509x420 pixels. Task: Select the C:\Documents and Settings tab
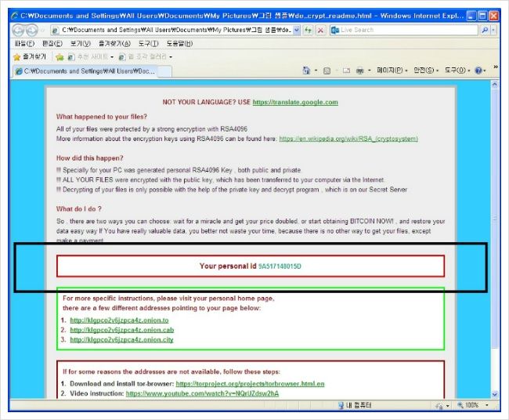tap(85, 71)
